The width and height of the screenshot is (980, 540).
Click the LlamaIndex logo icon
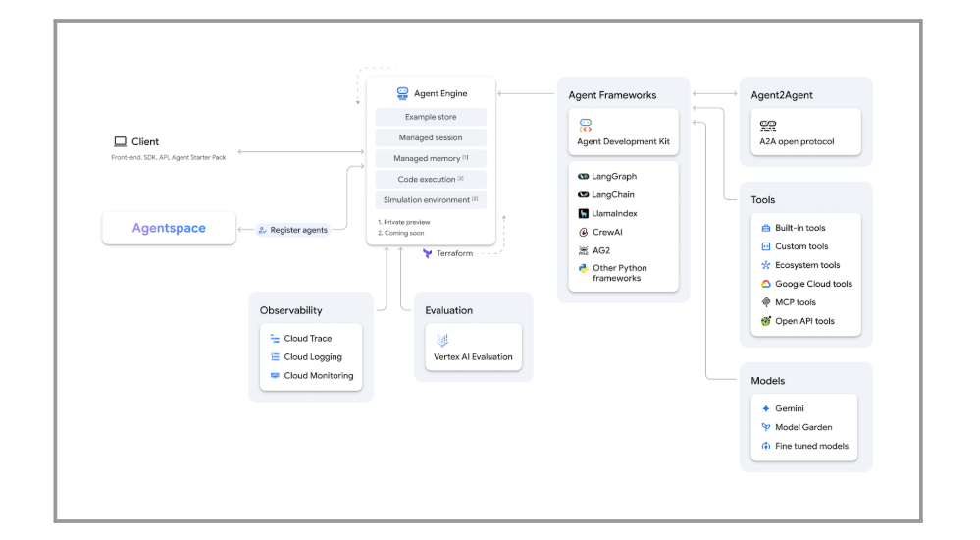pos(583,213)
